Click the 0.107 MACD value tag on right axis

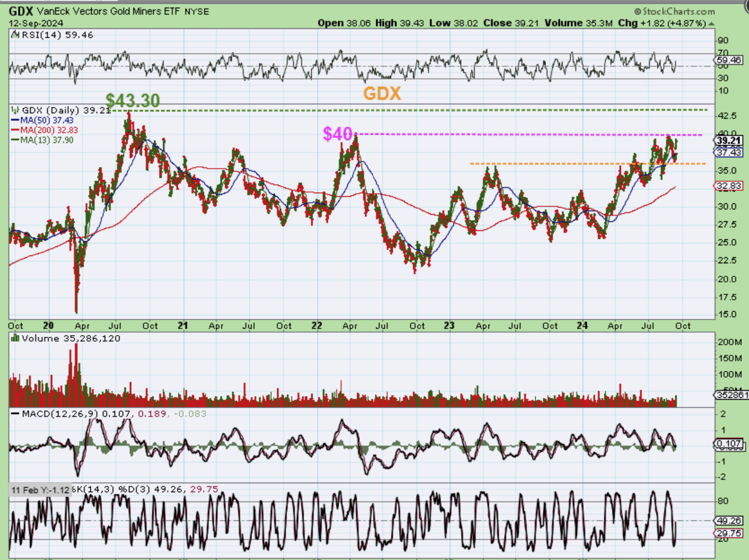(x=729, y=444)
